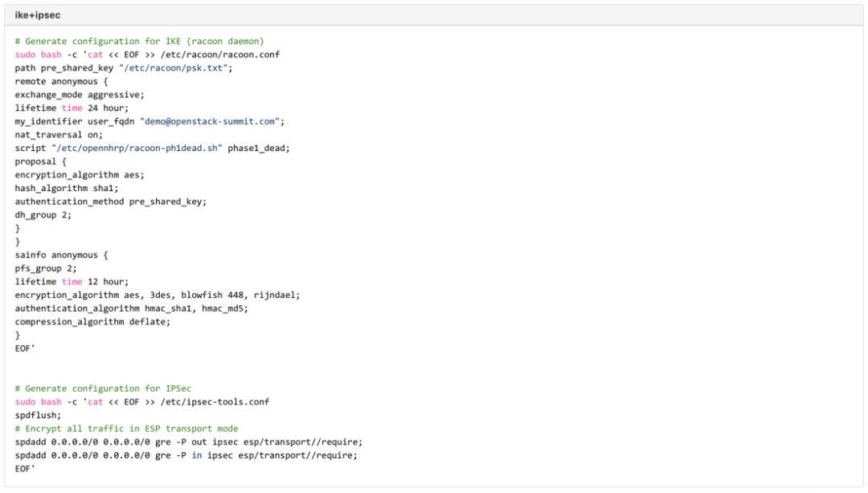868x493 pixels.
Task: Click the "remote anonymous {" line
Action: [x=61, y=81]
